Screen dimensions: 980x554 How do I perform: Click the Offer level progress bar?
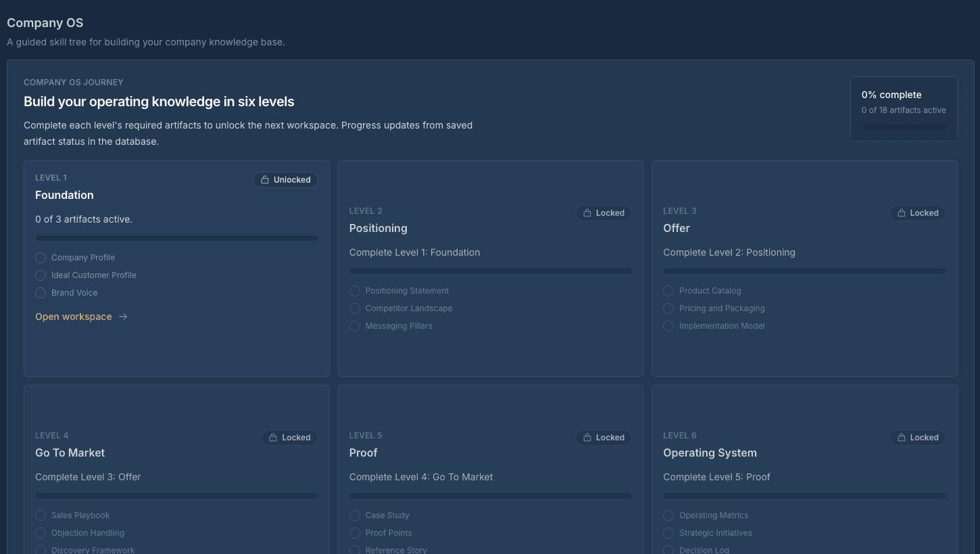point(804,271)
